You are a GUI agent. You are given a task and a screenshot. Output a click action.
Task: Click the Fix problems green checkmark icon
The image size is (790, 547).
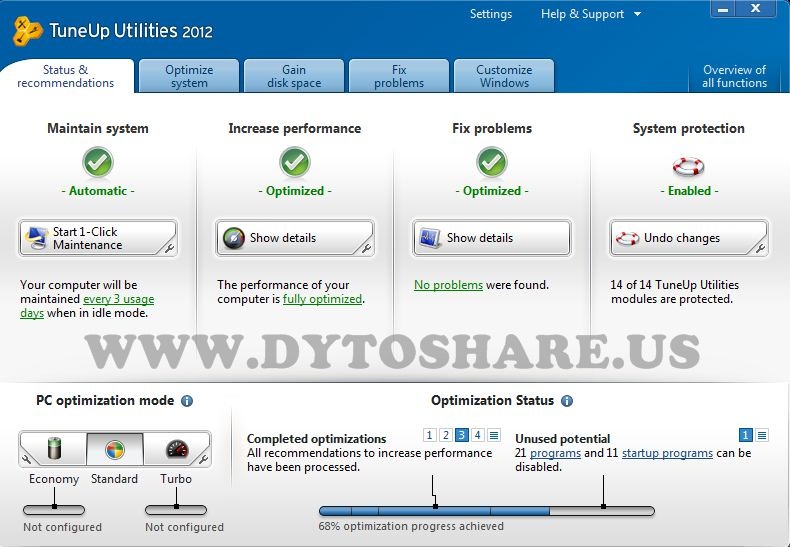pyautogui.click(x=492, y=162)
